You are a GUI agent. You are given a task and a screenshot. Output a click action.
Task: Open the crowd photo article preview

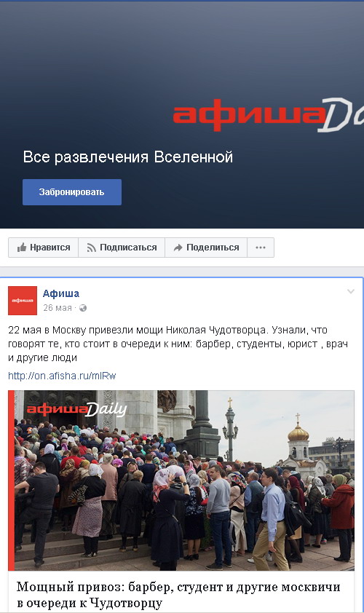click(x=181, y=480)
